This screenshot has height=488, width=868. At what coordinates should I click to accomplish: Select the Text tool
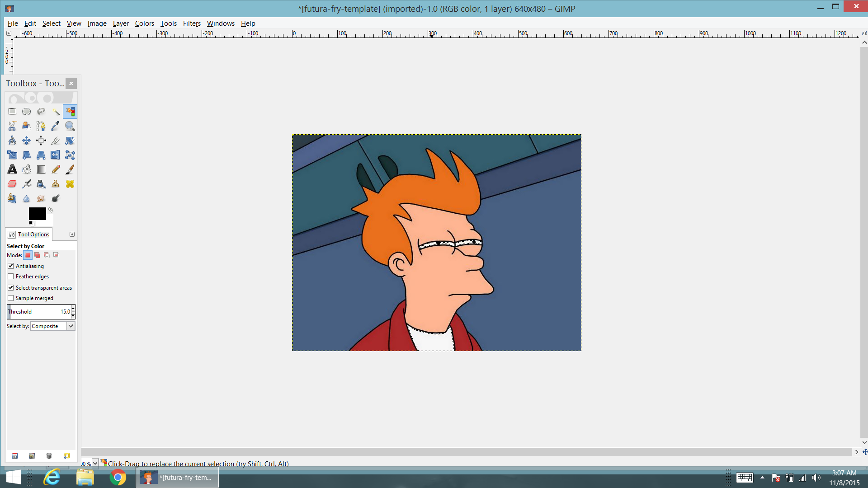point(12,169)
